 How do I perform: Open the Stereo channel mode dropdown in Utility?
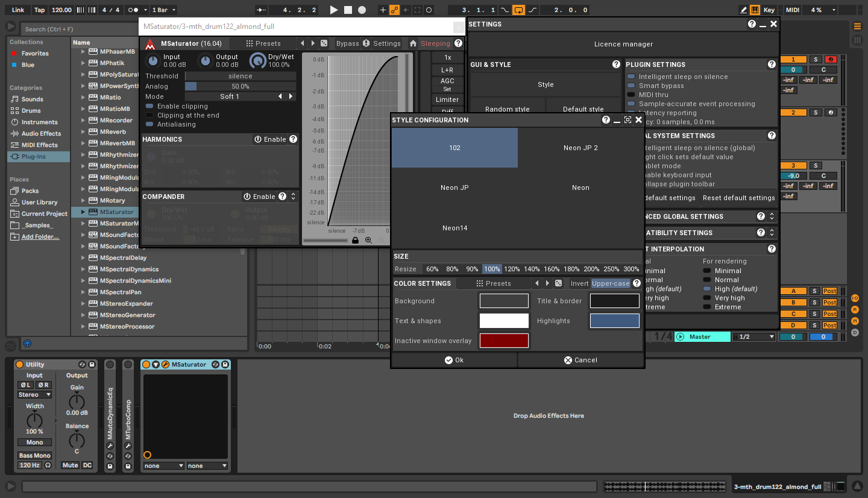[34, 395]
